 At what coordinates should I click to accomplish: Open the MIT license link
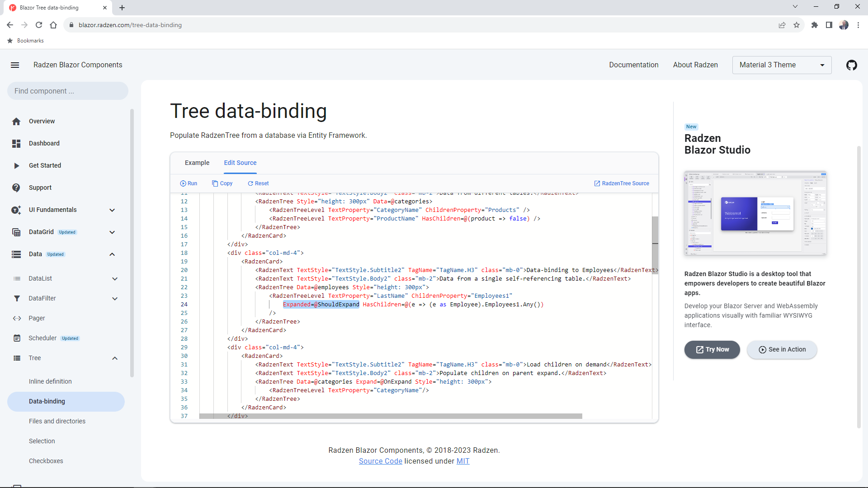coord(463,461)
